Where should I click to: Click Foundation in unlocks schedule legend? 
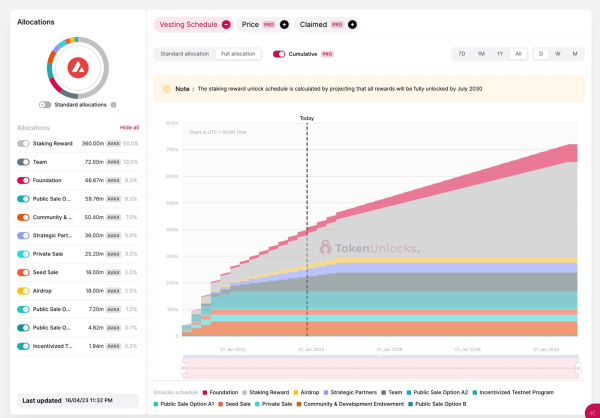tap(220, 392)
